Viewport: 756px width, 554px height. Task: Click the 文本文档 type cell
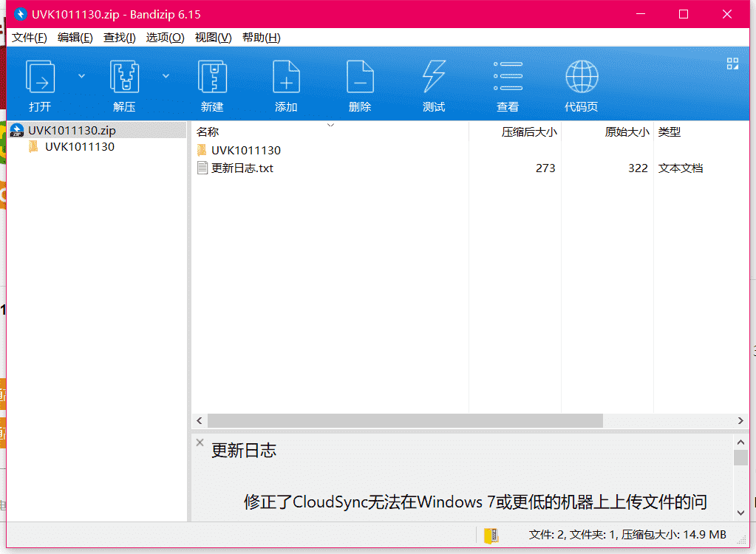681,168
